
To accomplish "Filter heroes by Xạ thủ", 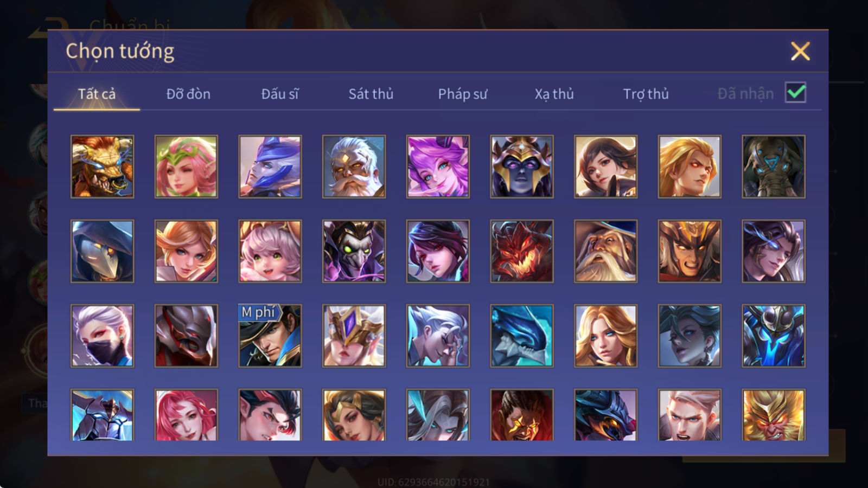I will (x=554, y=94).
